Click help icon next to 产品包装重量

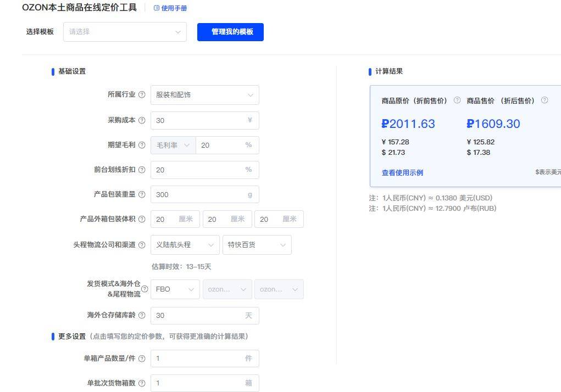142,194
